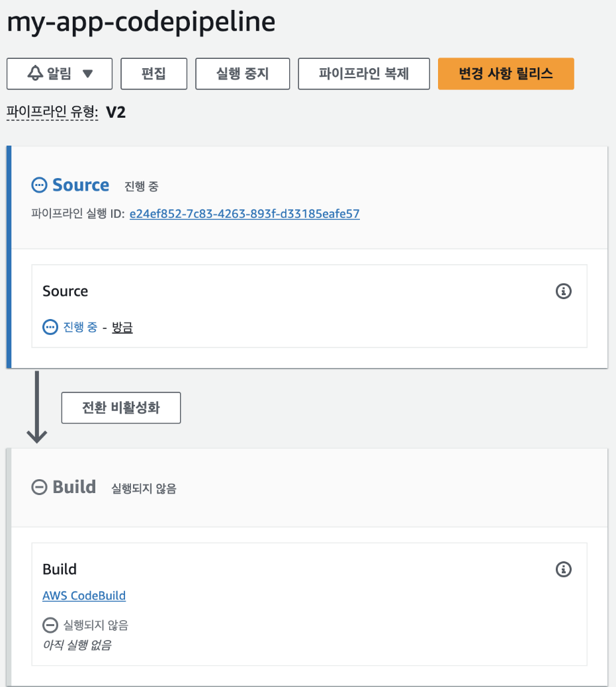Image resolution: width=616 pixels, height=687 pixels.
Task: Click the 진행 중 status link
Action: pyautogui.click(x=80, y=327)
